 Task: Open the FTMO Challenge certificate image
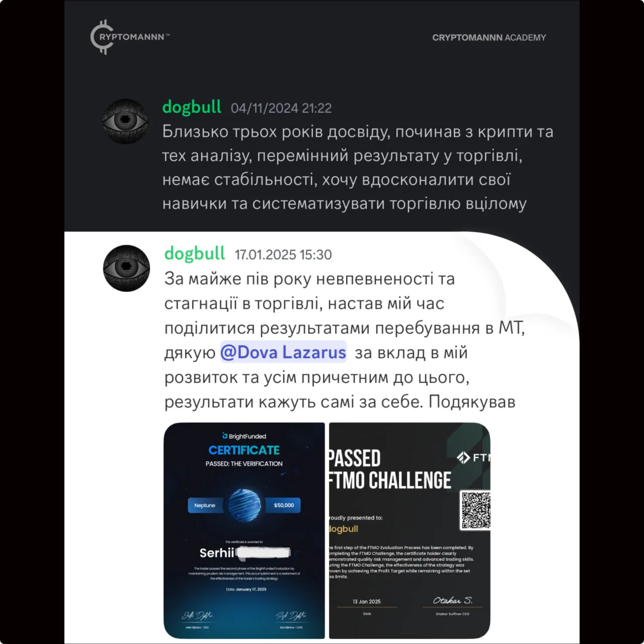click(410, 530)
